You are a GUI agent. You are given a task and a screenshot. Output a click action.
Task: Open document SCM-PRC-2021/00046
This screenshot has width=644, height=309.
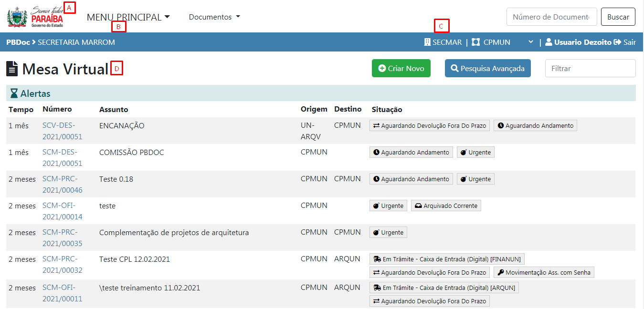62,185
